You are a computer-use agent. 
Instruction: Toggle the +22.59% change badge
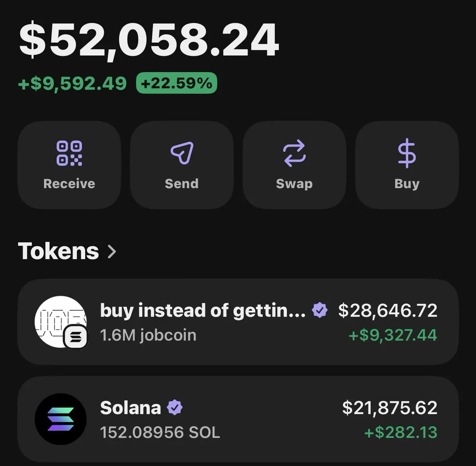tap(177, 83)
